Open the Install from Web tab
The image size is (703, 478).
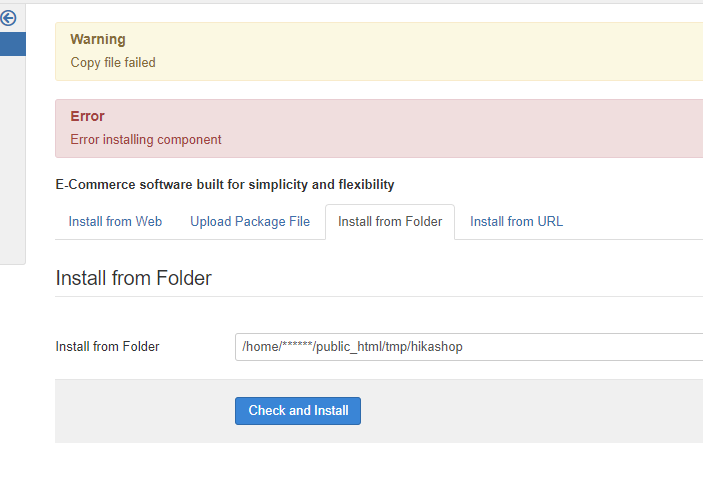pos(115,221)
